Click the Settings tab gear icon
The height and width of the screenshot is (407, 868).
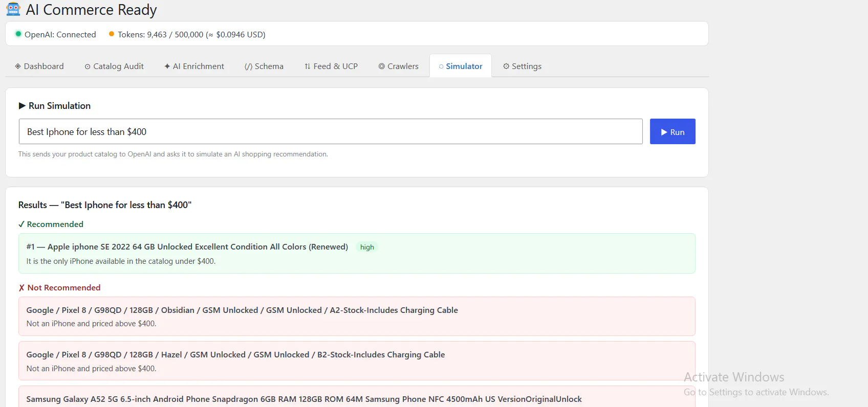[x=506, y=66]
